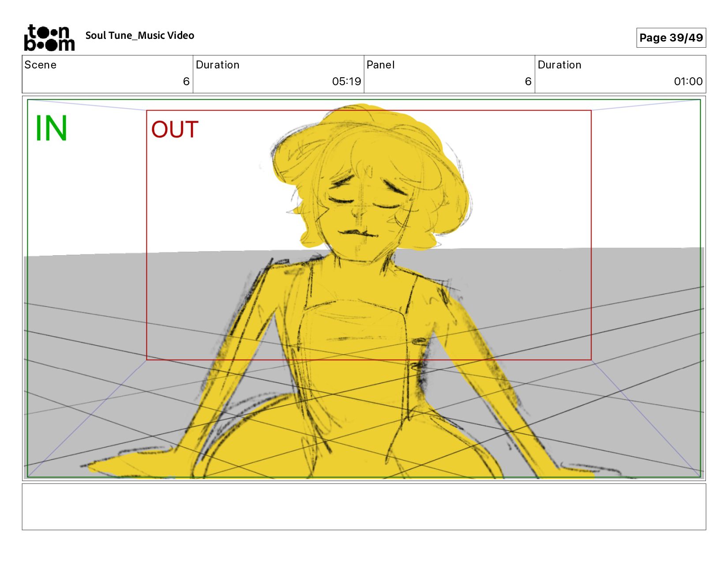Click the scene duration value 05:19
This screenshot has width=728, height=563.
coord(346,81)
